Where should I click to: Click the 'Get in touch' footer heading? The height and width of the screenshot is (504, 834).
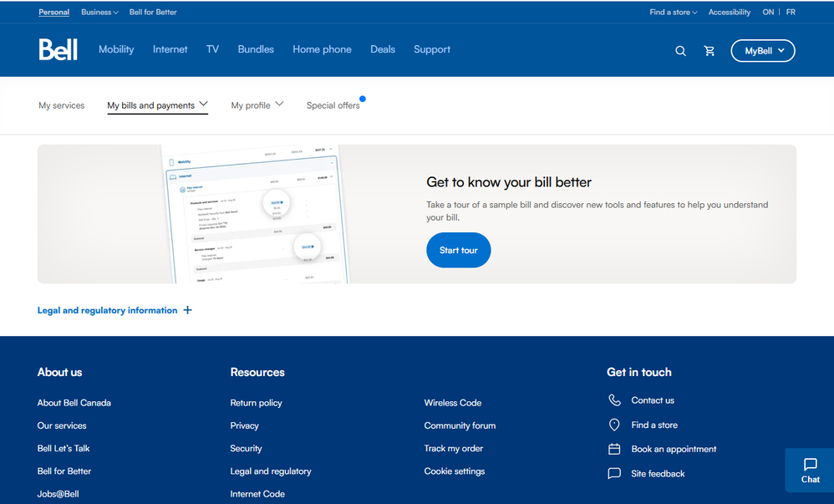(638, 373)
